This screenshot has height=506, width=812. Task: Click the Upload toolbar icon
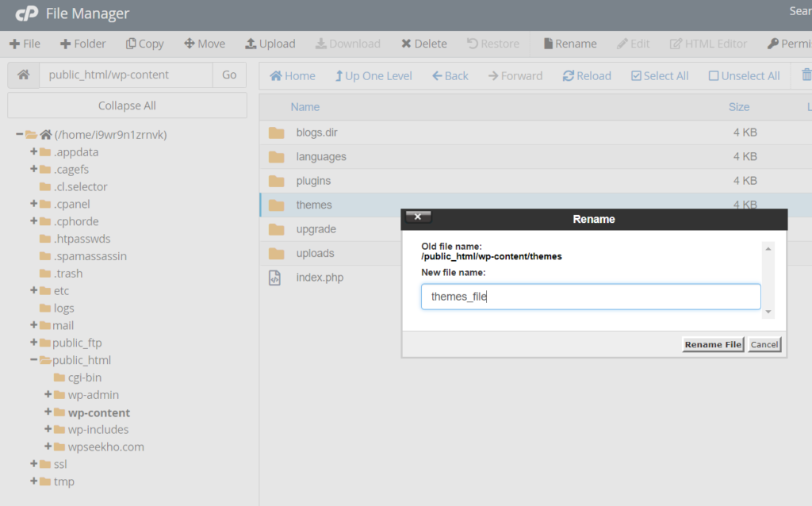click(251, 44)
